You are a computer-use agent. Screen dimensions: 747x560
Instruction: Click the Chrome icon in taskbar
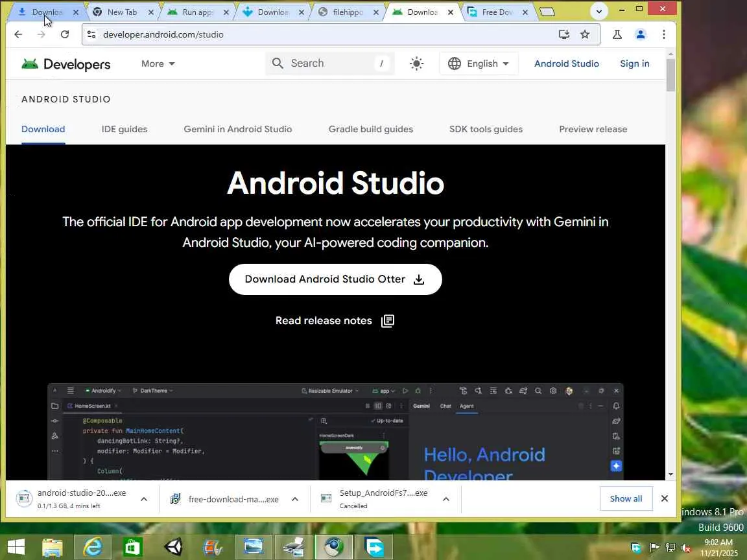(333, 547)
